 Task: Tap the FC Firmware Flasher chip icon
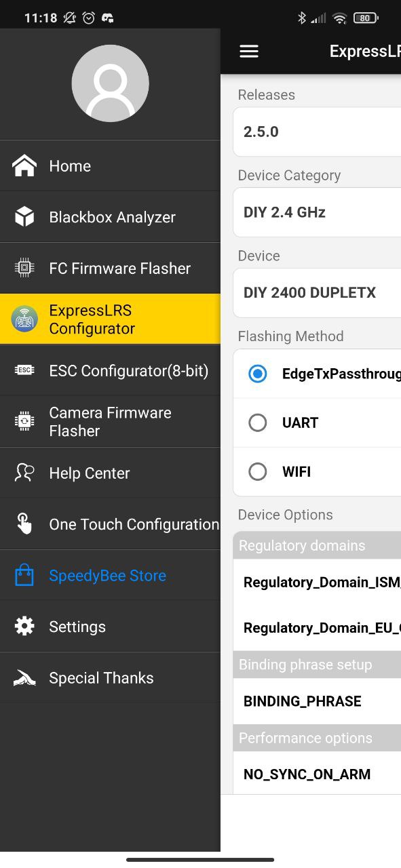click(x=24, y=268)
